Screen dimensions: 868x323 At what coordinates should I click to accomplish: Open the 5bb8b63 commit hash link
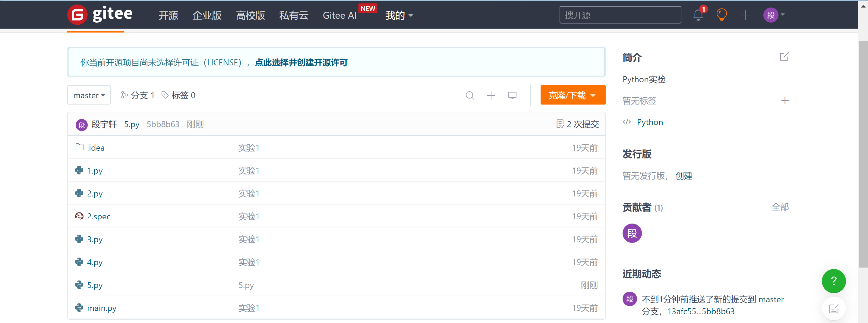coord(163,124)
